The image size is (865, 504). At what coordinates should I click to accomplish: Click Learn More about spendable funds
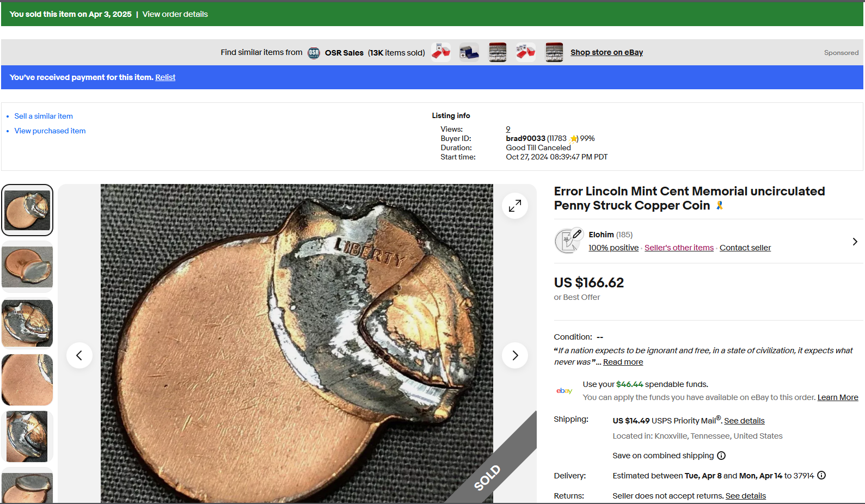[x=838, y=397]
